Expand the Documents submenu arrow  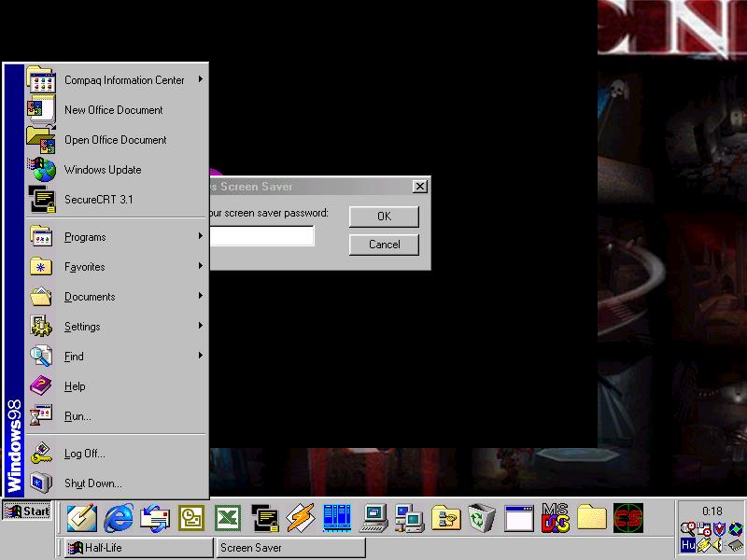pos(201,296)
